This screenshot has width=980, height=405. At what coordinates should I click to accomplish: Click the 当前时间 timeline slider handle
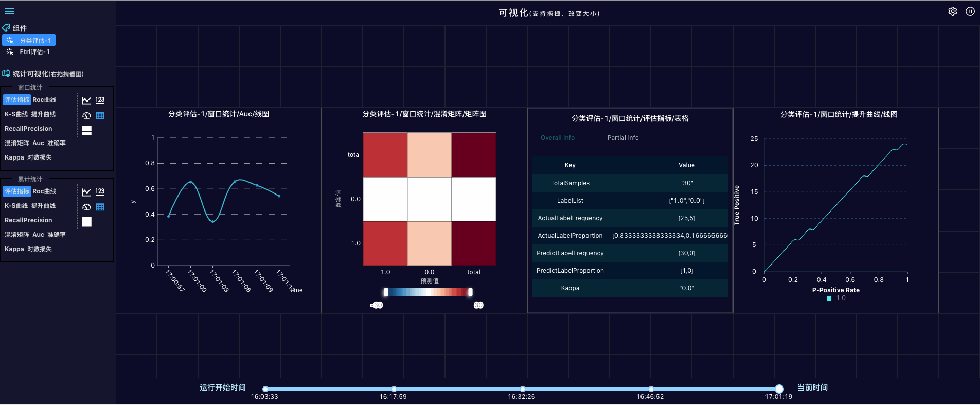coord(779,389)
